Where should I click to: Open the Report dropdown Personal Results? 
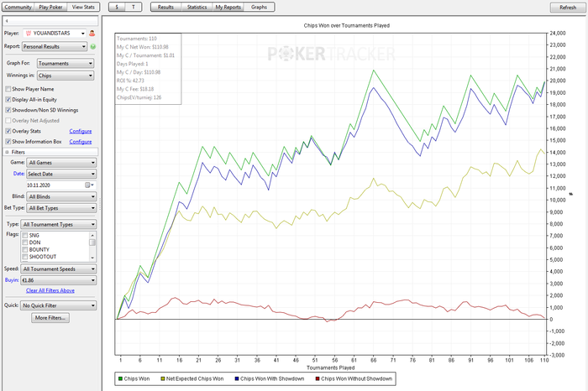click(55, 46)
